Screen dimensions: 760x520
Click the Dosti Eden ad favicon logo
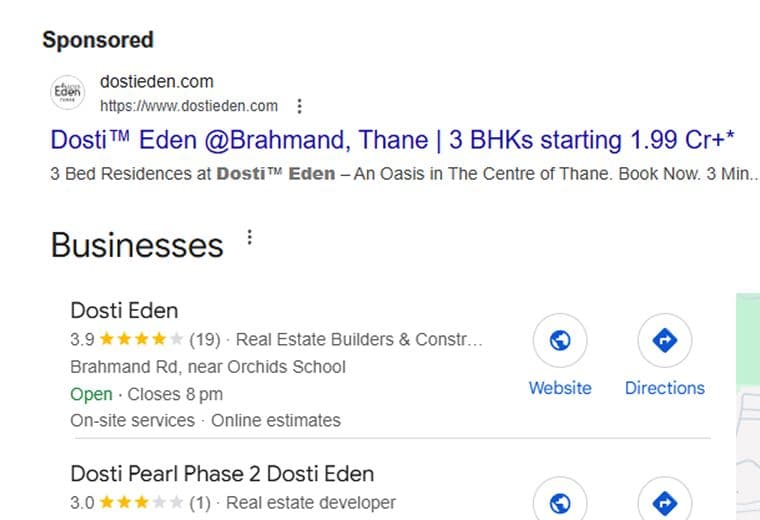pyautogui.click(x=68, y=93)
